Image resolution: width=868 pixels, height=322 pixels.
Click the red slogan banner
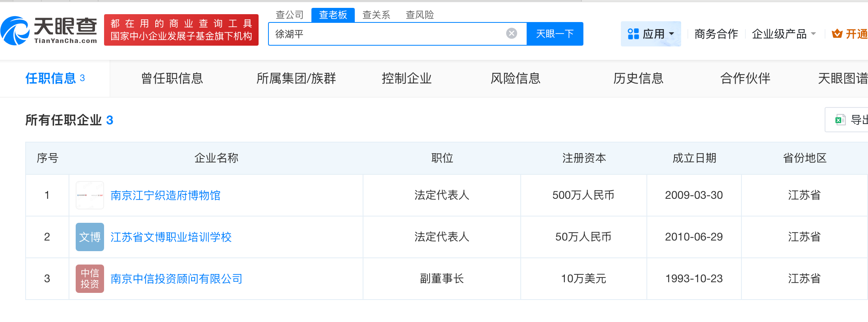coord(181,30)
